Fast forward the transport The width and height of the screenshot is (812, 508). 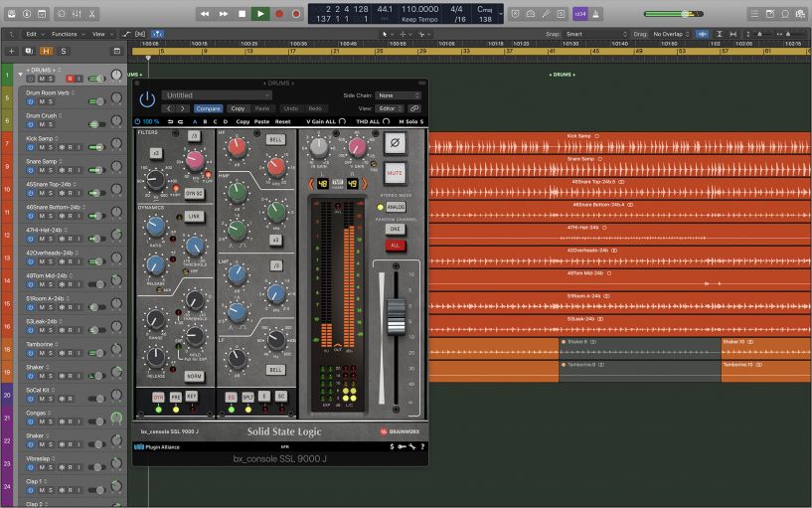point(224,14)
